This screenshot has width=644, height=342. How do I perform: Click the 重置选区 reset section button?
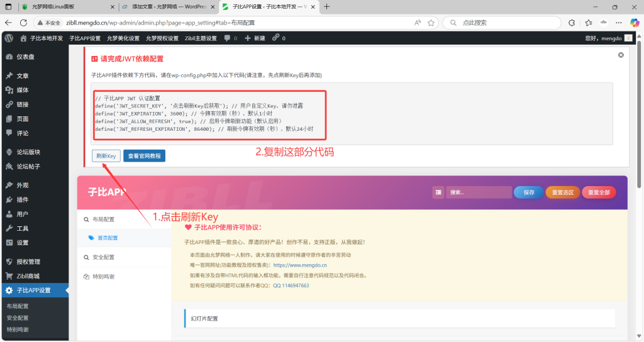coord(562,192)
